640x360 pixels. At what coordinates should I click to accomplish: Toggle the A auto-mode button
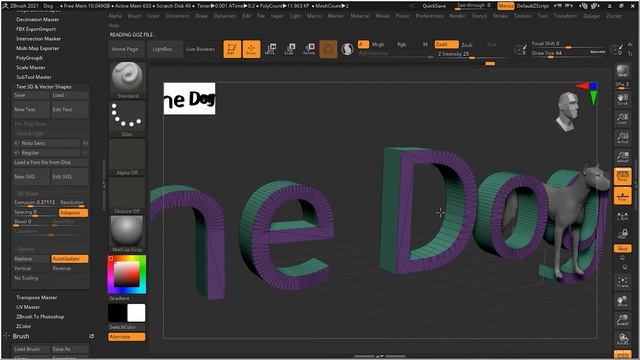(x=363, y=44)
